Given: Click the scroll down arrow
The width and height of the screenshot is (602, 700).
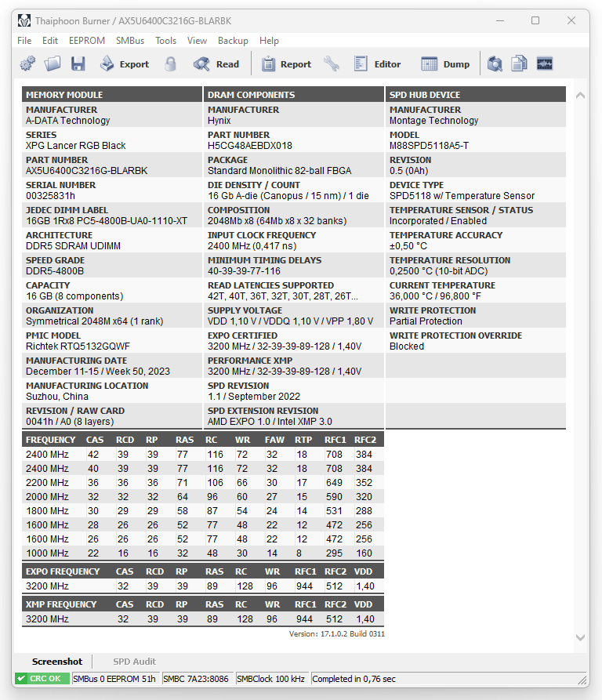Looking at the screenshot, I should click(x=580, y=637).
